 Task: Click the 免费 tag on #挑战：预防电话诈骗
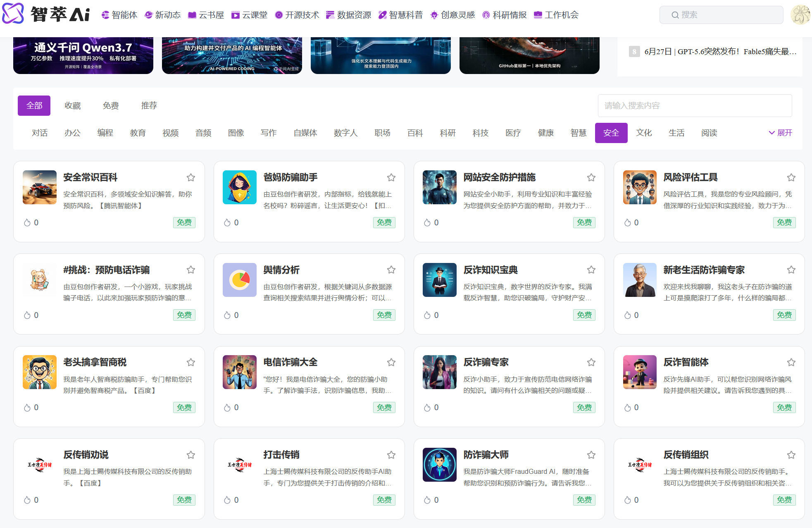point(184,315)
